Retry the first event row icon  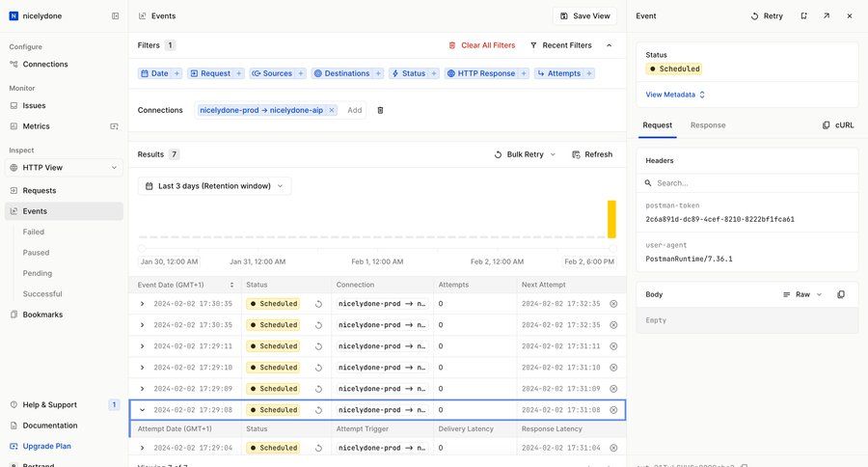[319, 303]
